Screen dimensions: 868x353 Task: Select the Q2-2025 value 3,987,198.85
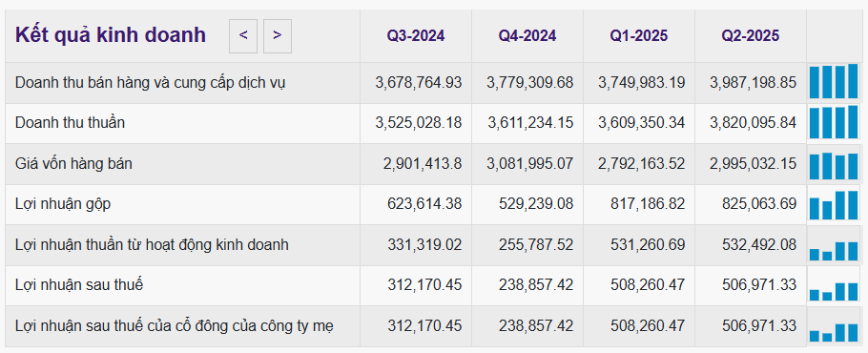(x=753, y=82)
